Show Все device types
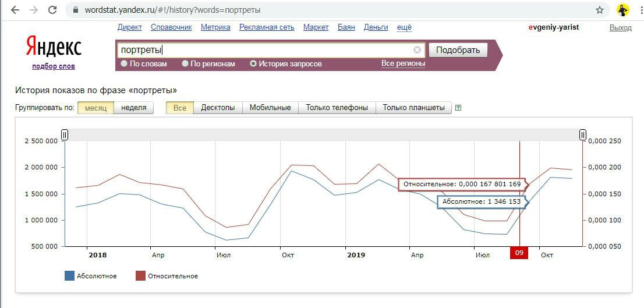 [x=180, y=108]
